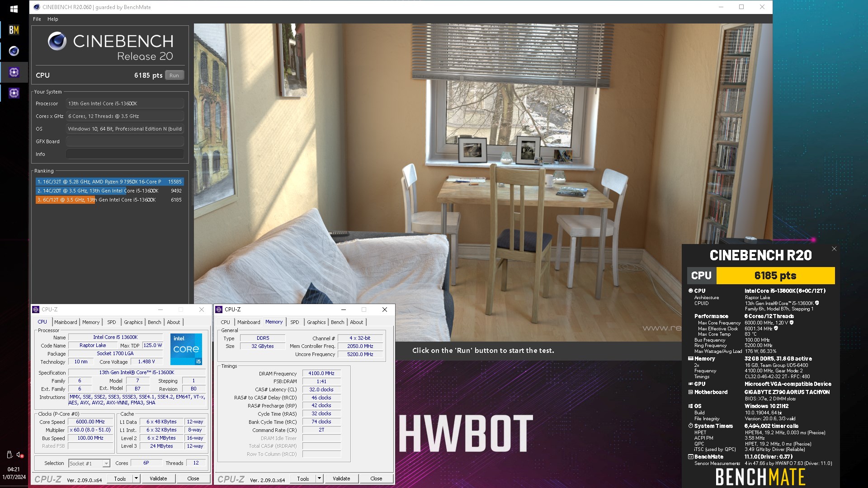This screenshot has height=488, width=868.
Task: Select the 6C/12T i5-13600K ranking row
Action: (109, 200)
